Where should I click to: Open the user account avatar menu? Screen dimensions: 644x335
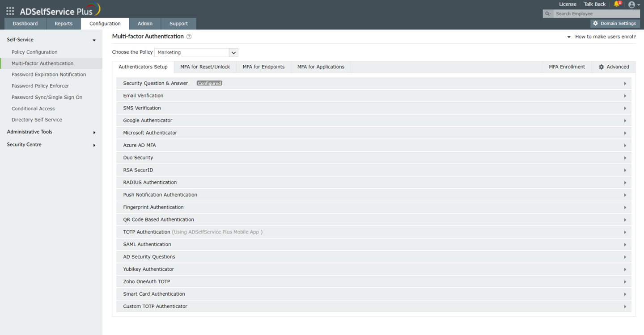click(631, 4)
